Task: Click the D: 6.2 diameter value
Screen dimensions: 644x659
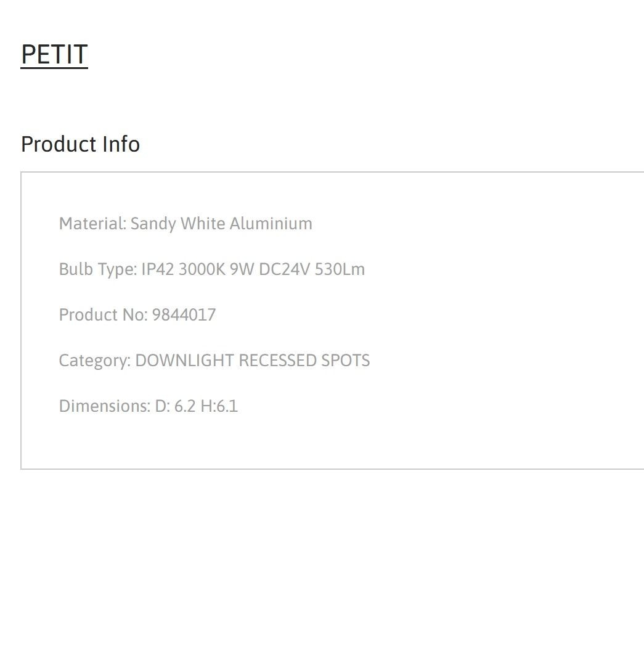Action: 175,406
